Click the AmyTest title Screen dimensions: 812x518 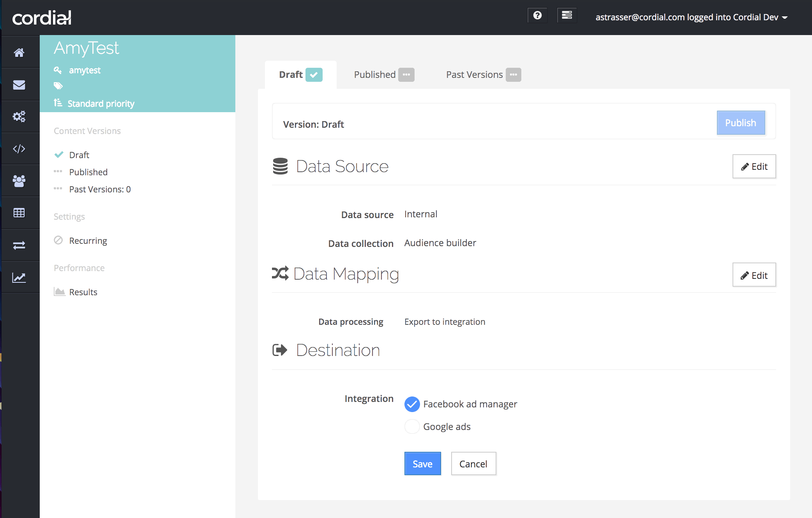click(x=86, y=48)
